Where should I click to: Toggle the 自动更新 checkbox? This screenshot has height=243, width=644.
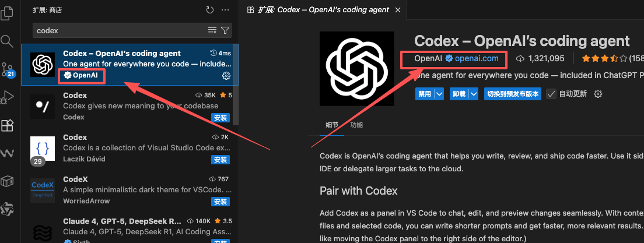click(551, 94)
